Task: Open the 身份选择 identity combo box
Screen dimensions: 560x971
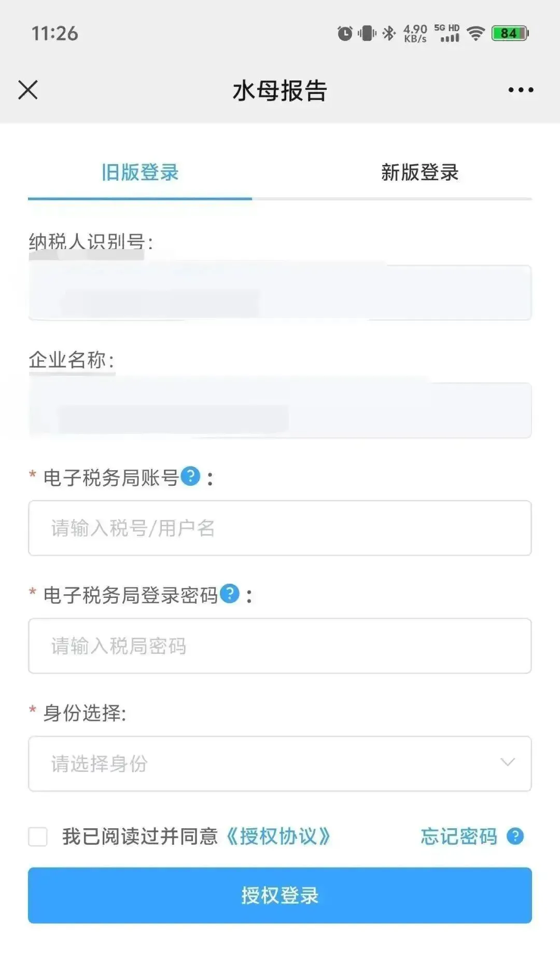Action: coord(280,763)
